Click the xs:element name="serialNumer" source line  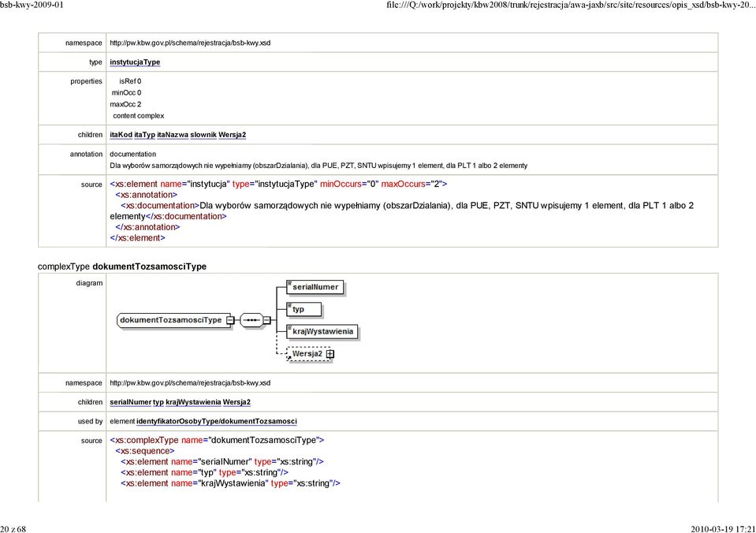click(222, 462)
